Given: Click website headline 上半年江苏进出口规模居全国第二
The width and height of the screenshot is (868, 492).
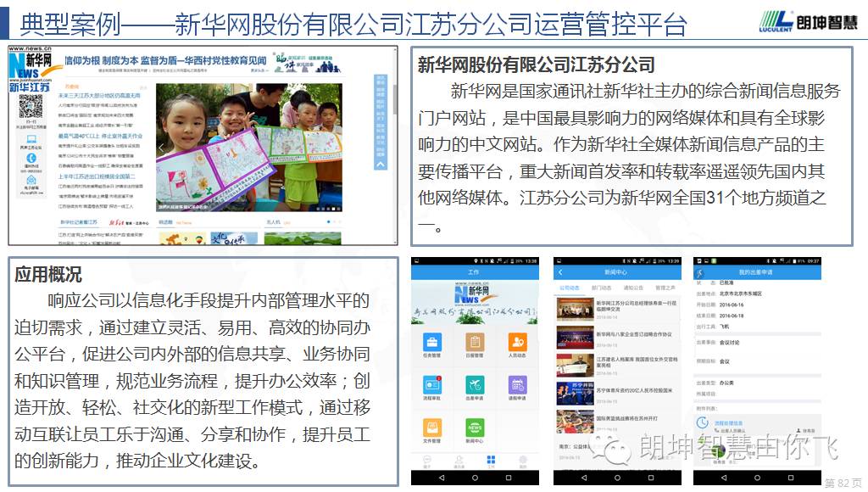Looking at the screenshot, I should (97, 176).
